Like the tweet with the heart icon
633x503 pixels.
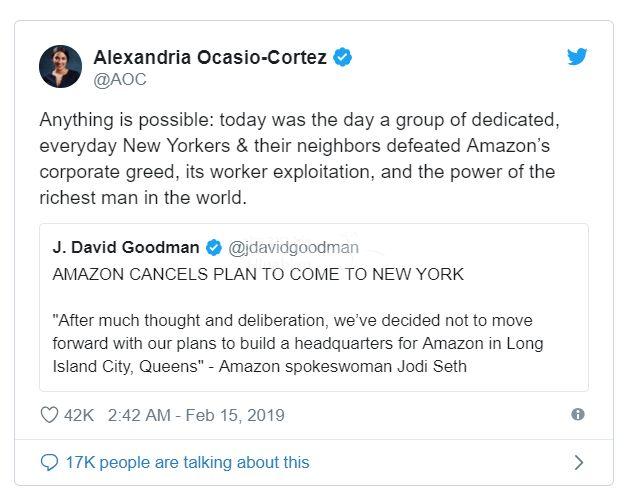point(49,415)
